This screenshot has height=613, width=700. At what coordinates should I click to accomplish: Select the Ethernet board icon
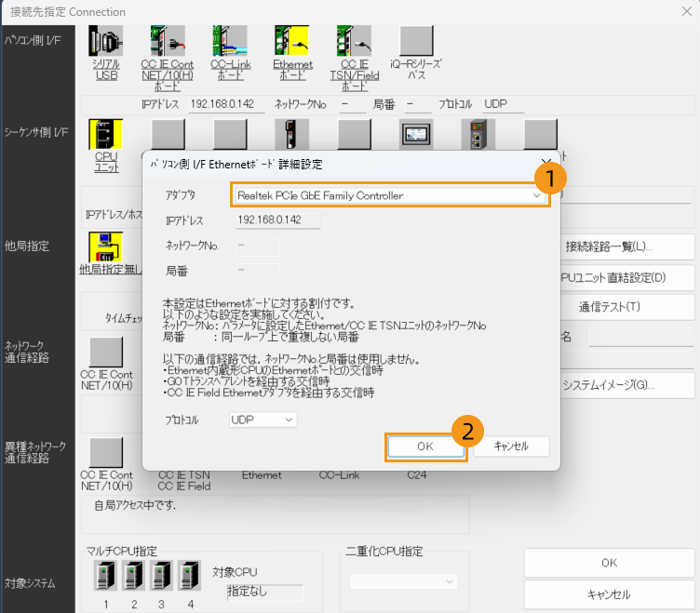(x=292, y=41)
